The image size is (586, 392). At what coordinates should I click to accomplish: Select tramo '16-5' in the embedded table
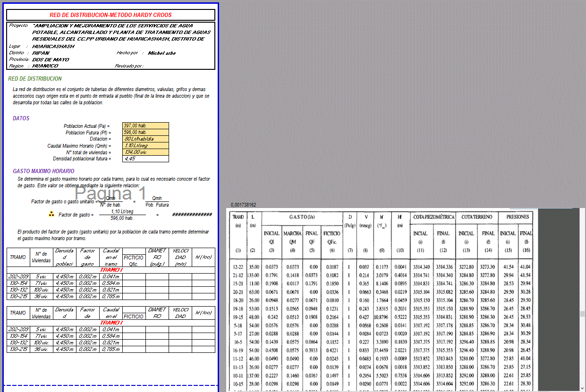click(238, 342)
